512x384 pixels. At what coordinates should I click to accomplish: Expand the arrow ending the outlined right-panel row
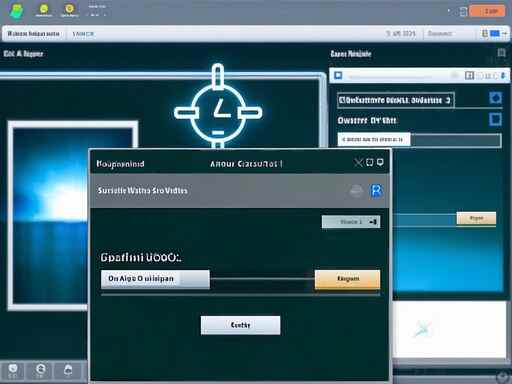point(448,100)
